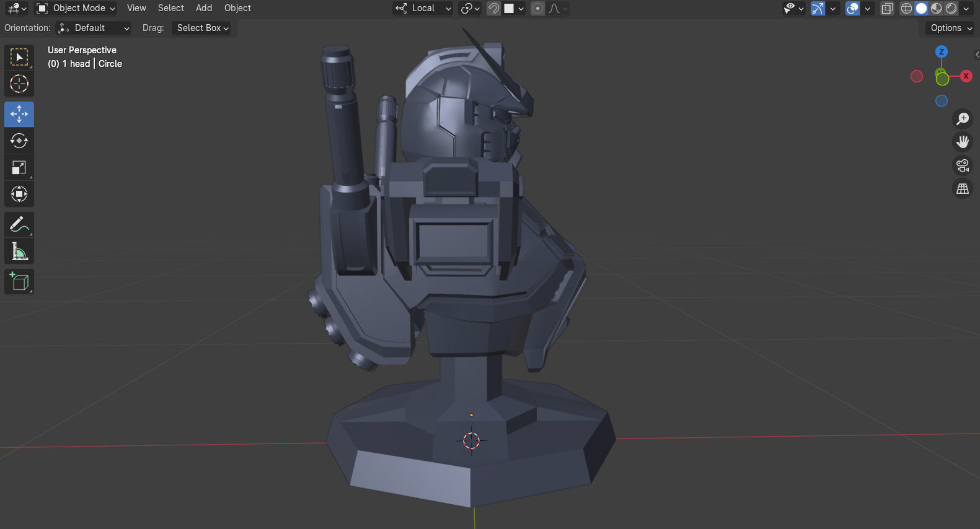Open the editor type selector icon
The height and width of the screenshot is (529, 980).
pos(16,8)
